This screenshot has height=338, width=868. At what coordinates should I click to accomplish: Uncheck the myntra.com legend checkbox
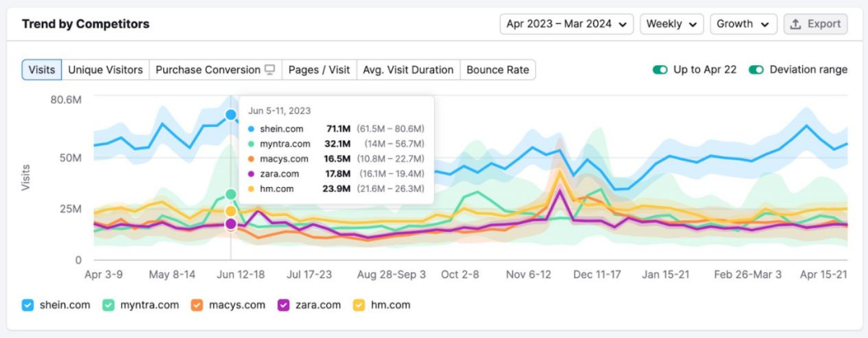108,305
